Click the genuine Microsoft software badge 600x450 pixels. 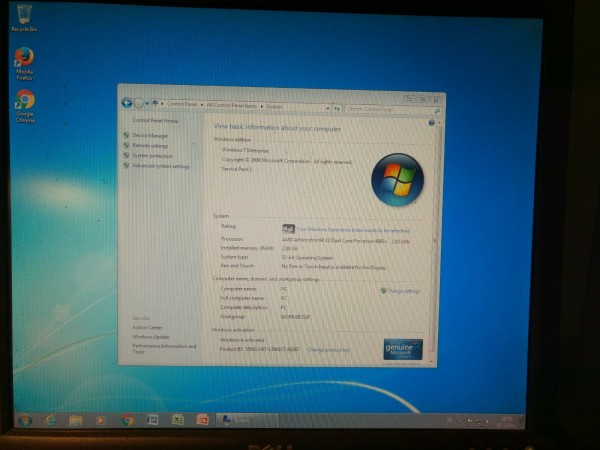coord(403,349)
